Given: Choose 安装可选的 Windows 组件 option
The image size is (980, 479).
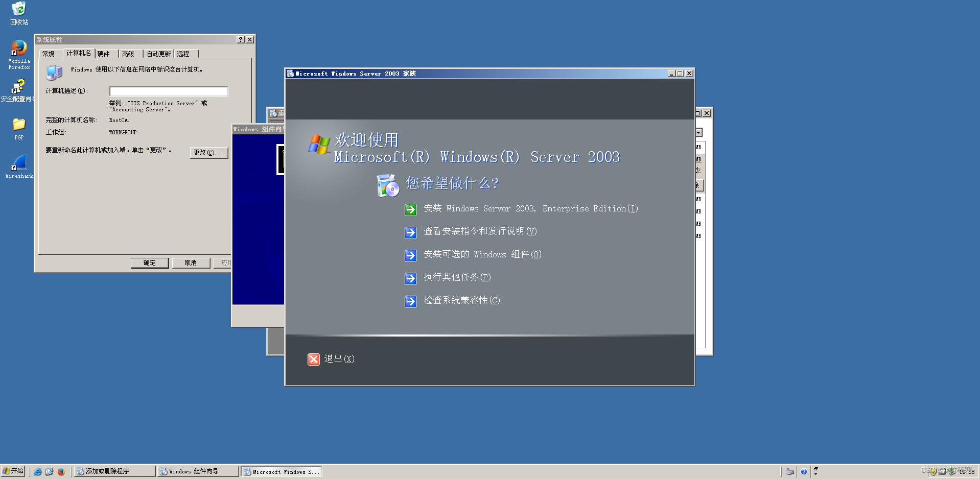Looking at the screenshot, I should point(482,254).
